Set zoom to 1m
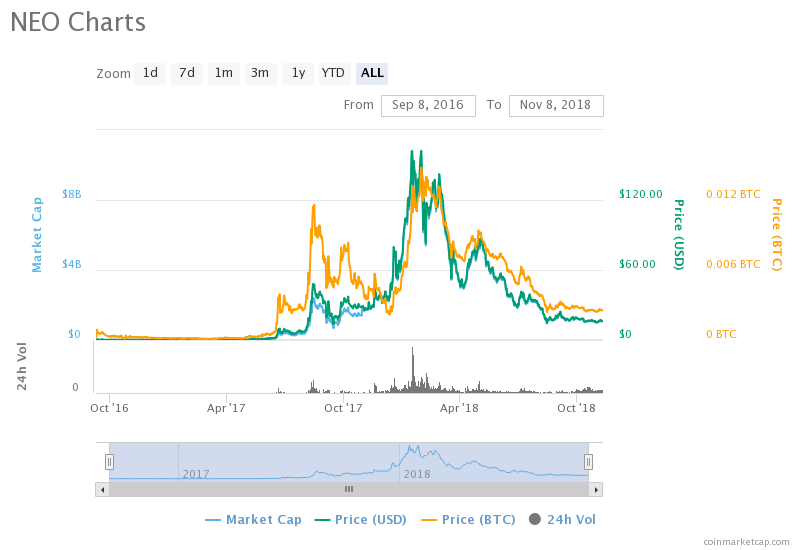Screen dimensions: 800x550 pos(223,73)
